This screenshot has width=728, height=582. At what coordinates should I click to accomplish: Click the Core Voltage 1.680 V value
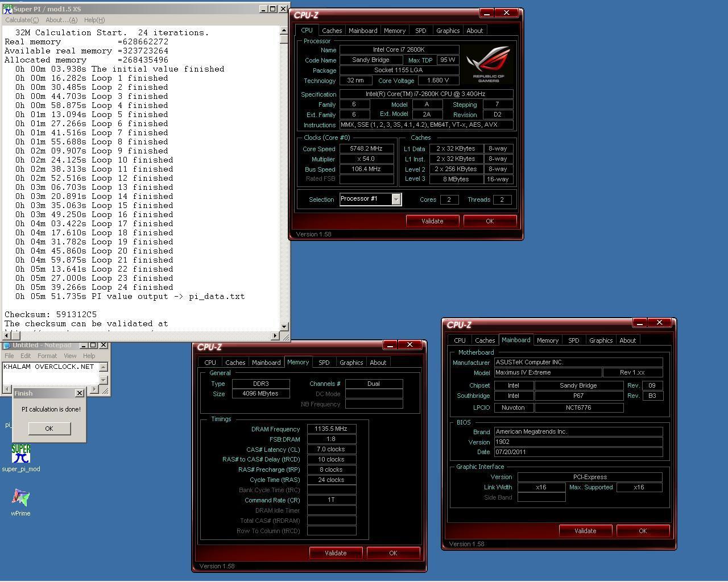click(x=438, y=81)
